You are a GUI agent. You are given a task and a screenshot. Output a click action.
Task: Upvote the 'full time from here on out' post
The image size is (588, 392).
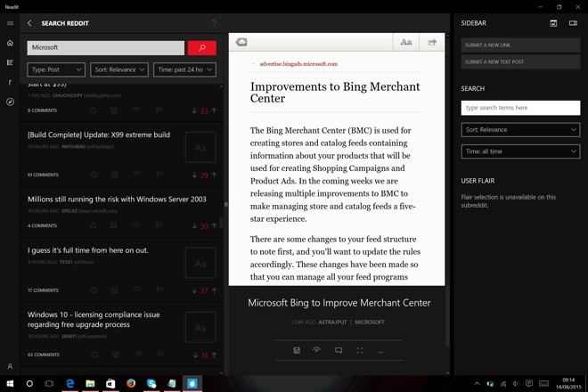click(214, 290)
